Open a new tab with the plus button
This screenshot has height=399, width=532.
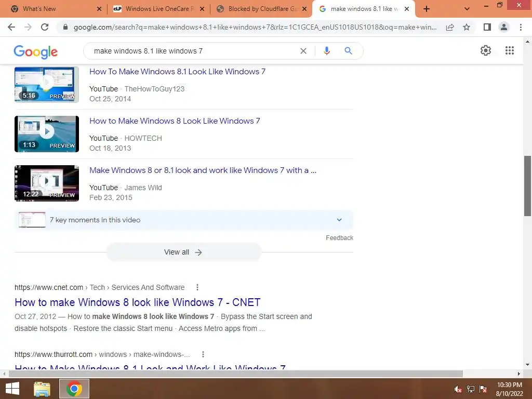427,9
